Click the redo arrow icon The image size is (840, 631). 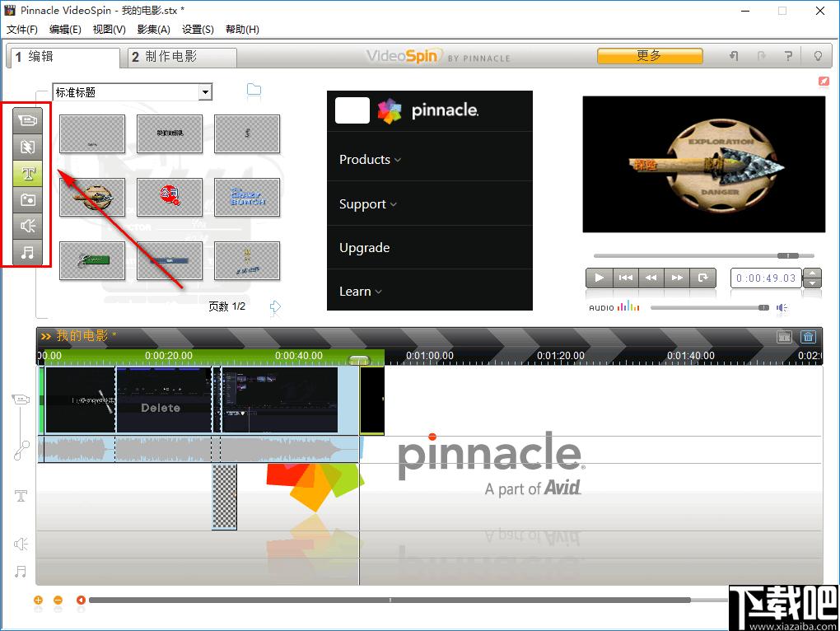[761, 56]
